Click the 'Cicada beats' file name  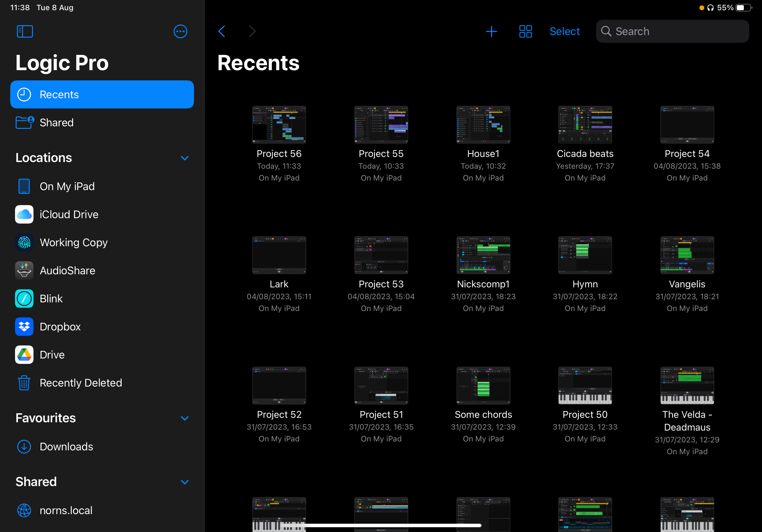click(x=585, y=153)
